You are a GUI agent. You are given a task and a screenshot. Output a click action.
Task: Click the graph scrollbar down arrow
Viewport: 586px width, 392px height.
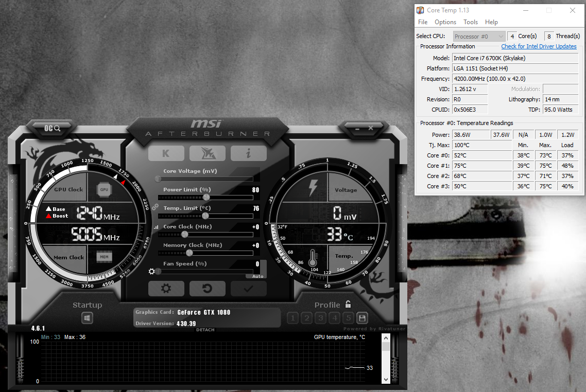386,379
